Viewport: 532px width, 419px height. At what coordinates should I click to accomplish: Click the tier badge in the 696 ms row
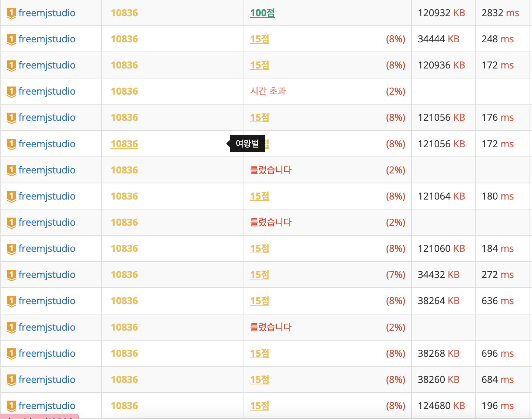[11, 354]
